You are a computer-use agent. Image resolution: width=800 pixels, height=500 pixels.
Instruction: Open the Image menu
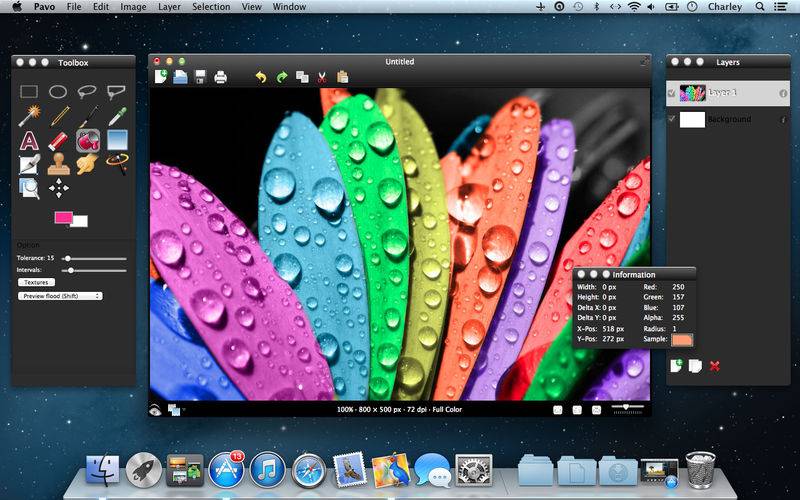pos(133,7)
